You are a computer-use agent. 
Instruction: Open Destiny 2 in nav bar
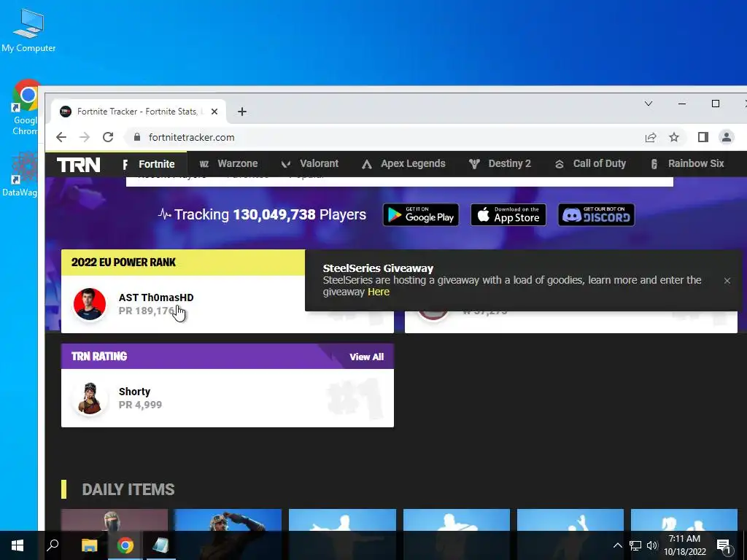(500, 164)
